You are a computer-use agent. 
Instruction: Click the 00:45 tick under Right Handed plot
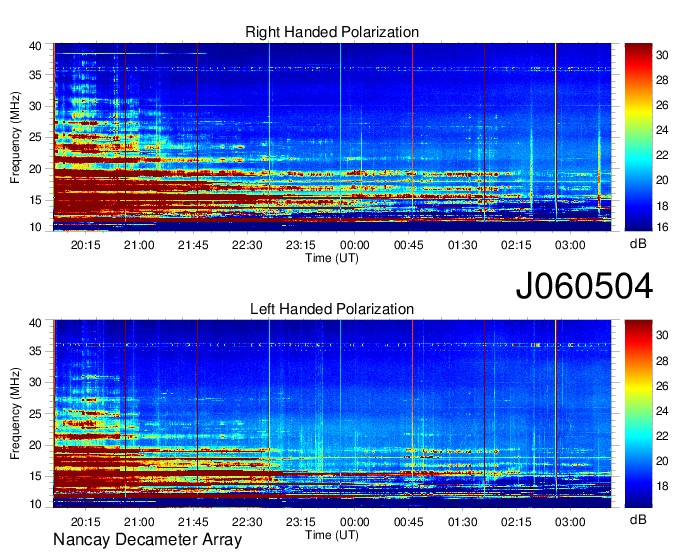409,245
